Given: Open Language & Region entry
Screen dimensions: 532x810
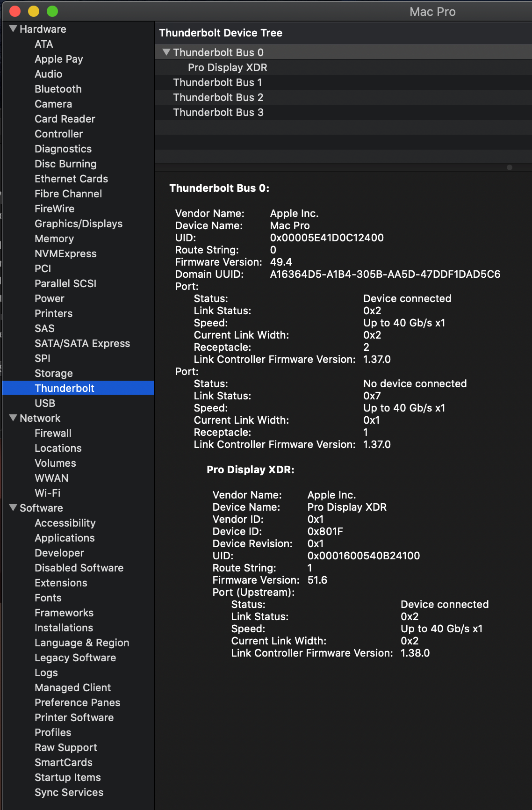Looking at the screenshot, I should (x=82, y=643).
